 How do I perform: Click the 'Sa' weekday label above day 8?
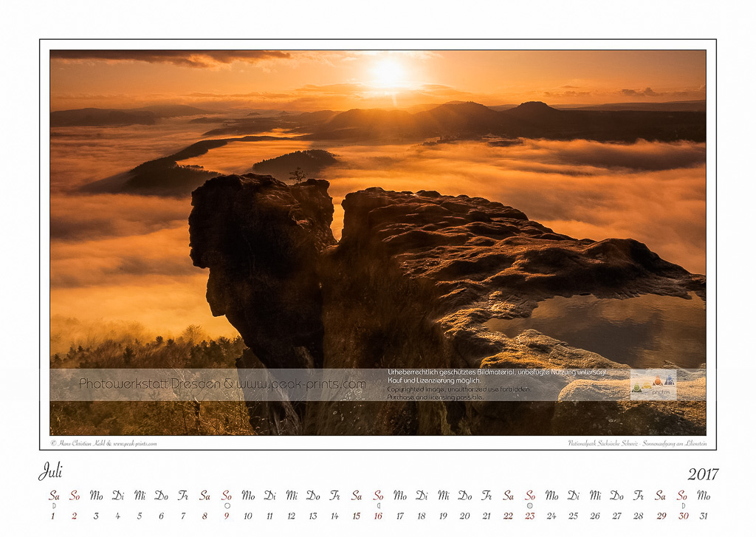[205, 496]
